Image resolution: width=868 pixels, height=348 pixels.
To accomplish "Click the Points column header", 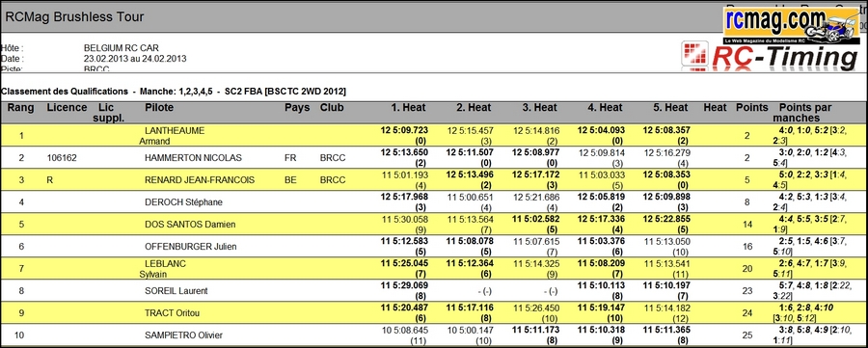I will [x=751, y=108].
